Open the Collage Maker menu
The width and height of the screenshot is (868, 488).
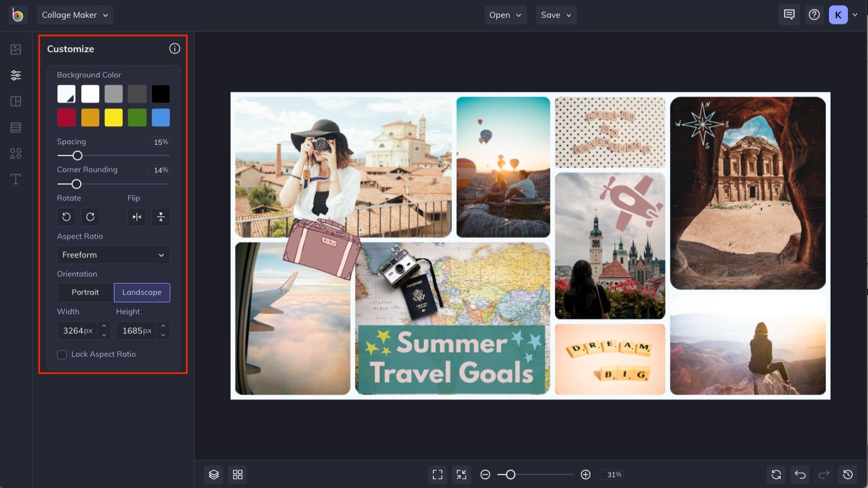(74, 15)
